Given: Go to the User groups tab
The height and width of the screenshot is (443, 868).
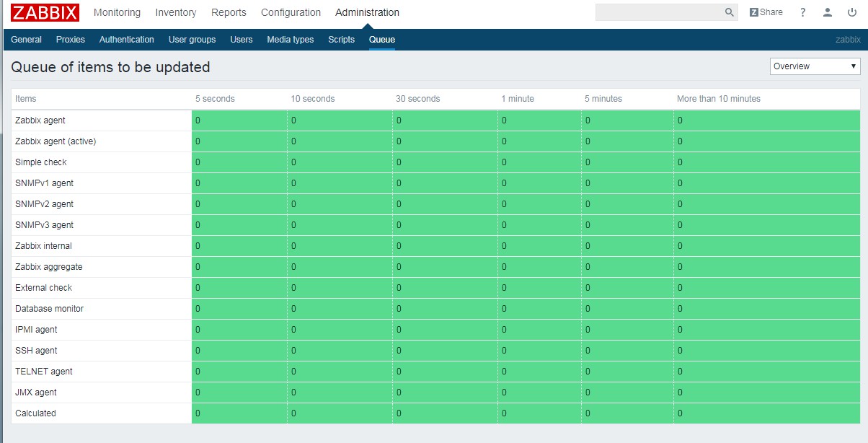Looking at the screenshot, I should [192, 40].
